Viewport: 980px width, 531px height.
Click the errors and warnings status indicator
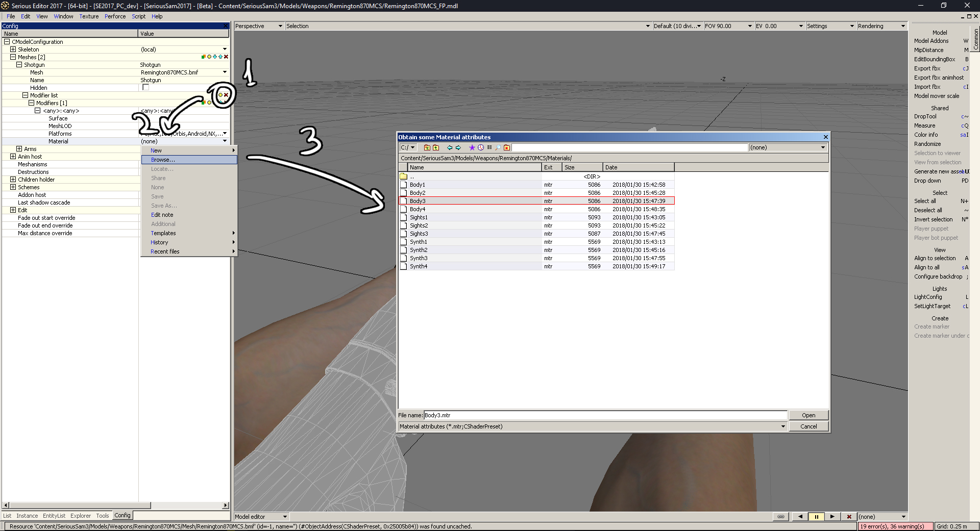(x=896, y=526)
